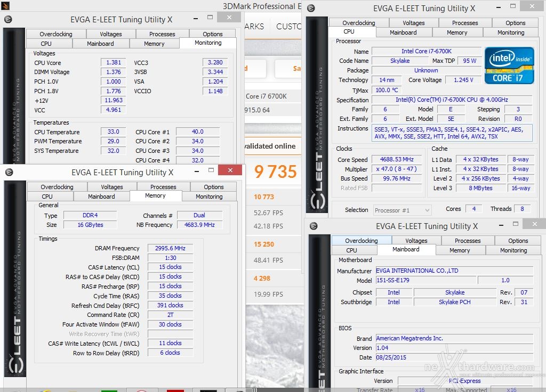Image resolution: width=546 pixels, height=392 pixels.
Task: Click the motherboard Model field 151-SS-E179
Action: [425, 280]
